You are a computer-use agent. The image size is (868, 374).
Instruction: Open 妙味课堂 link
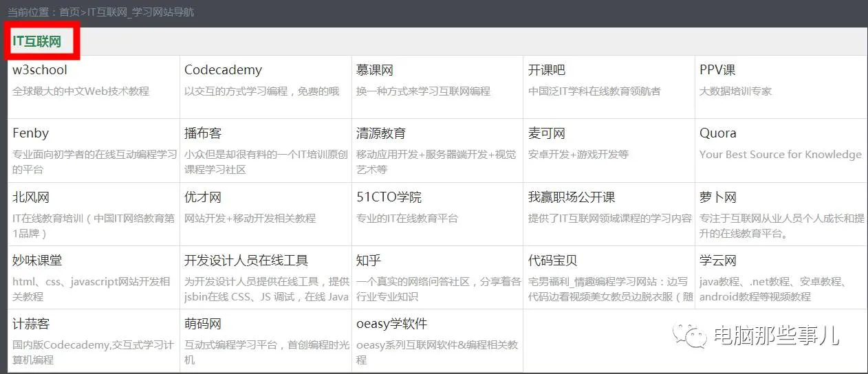point(37,260)
